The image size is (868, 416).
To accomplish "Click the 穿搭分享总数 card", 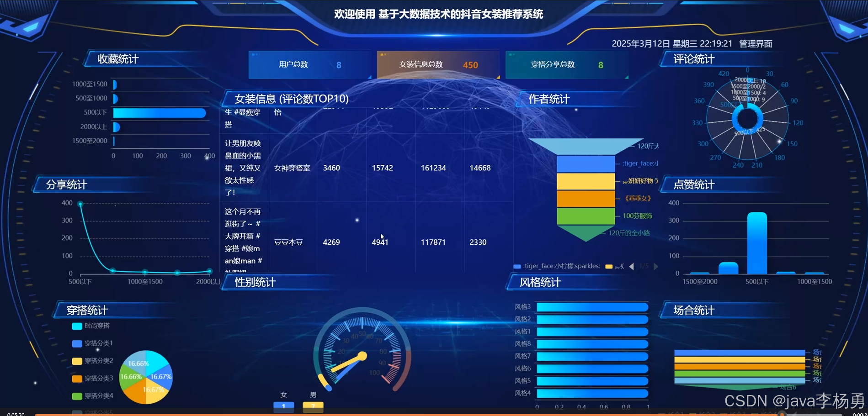I will [567, 64].
